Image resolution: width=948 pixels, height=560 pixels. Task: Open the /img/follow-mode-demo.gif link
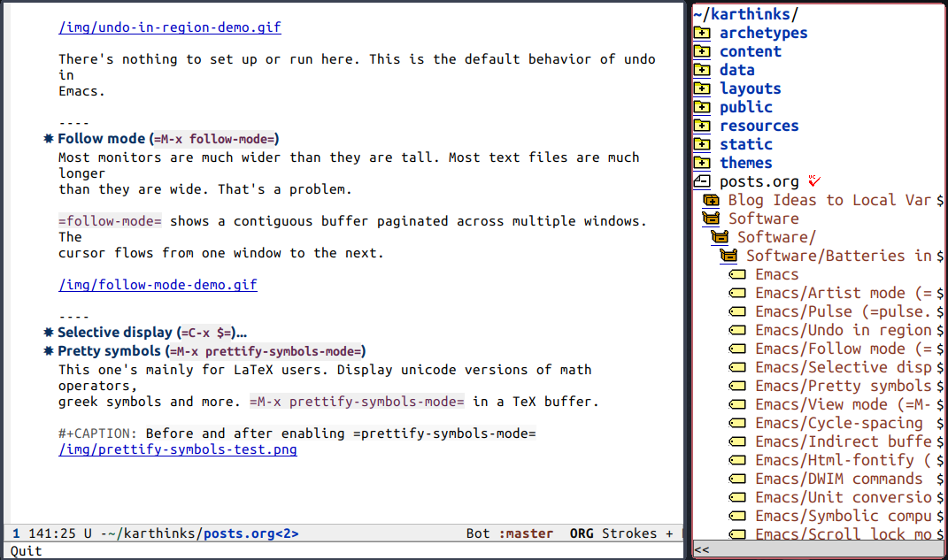(x=158, y=285)
